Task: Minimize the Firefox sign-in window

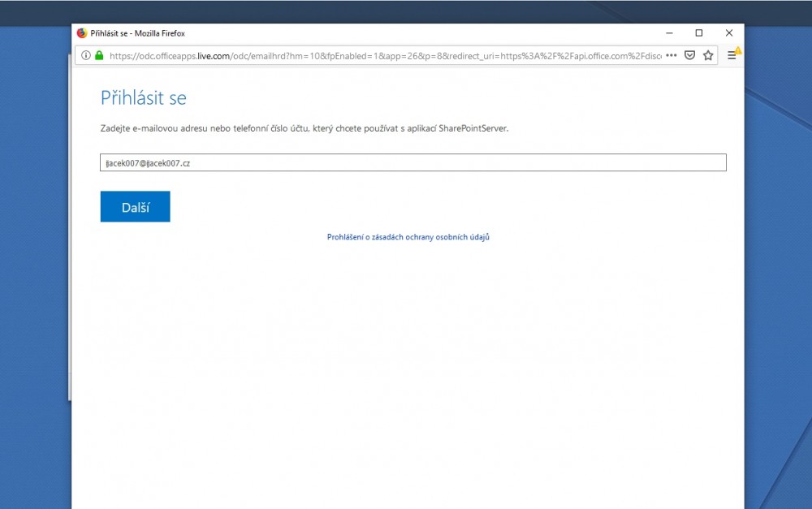Action: [668, 33]
